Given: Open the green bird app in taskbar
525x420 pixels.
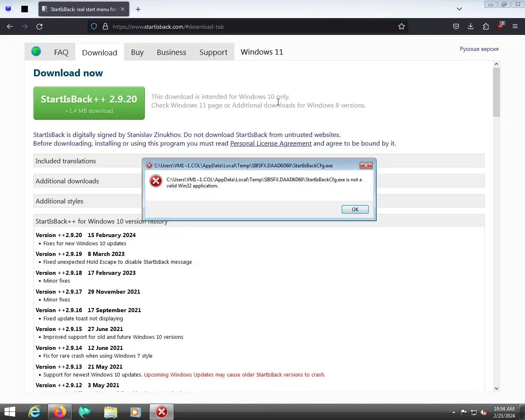Looking at the screenshot, I should [x=85, y=412].
